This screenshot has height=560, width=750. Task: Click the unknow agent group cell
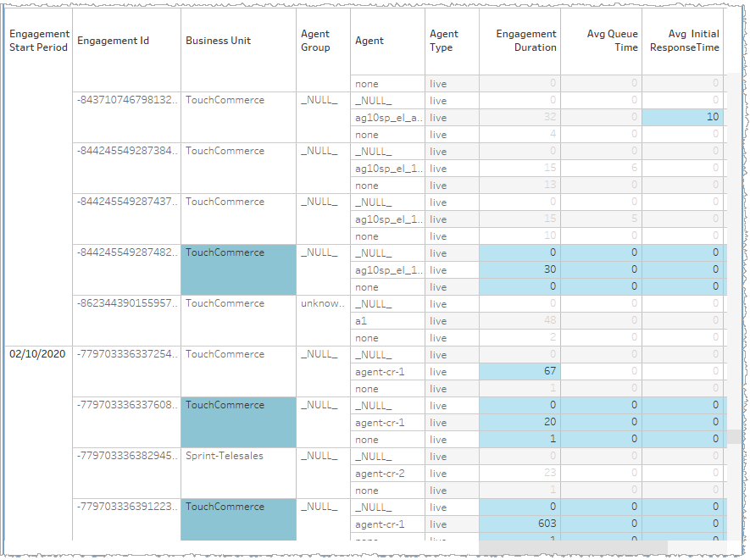pyautogui.click(x=321, y=303)
